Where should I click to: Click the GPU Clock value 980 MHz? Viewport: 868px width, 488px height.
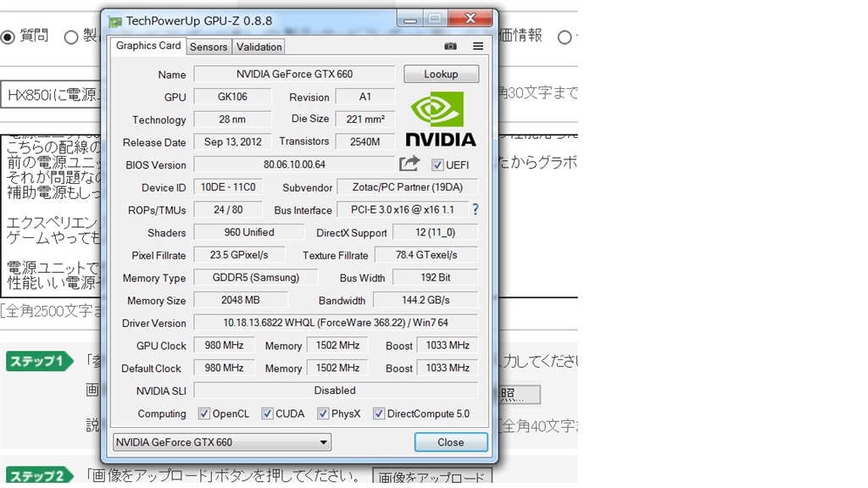pos(224,346)
